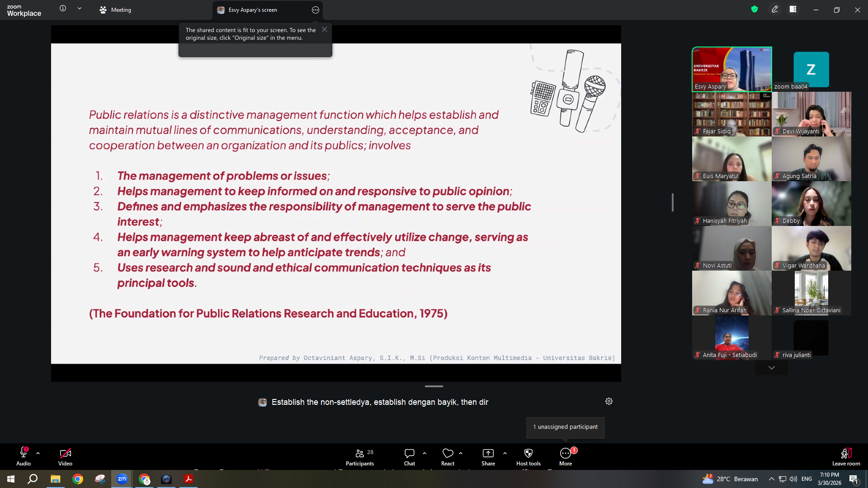This screenshot has width=868, height=488.
Task: Click the Share screen button
Action: 488,456
